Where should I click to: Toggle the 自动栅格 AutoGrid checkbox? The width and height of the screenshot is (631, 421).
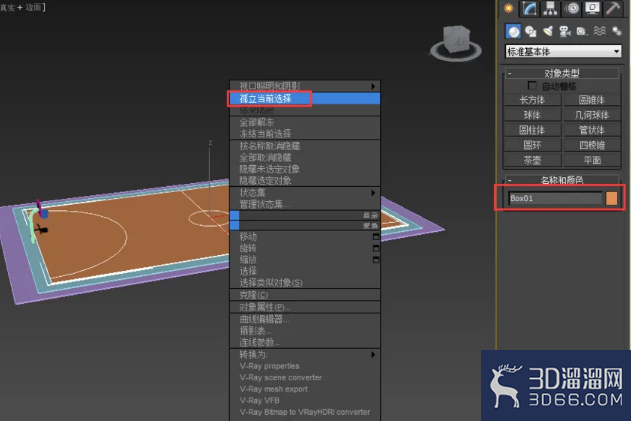[532, 86]
